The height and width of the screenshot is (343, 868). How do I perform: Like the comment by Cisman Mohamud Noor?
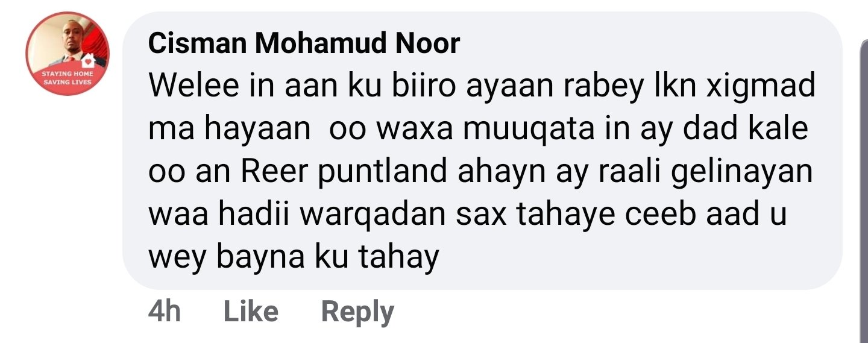(x=251, y=312)
